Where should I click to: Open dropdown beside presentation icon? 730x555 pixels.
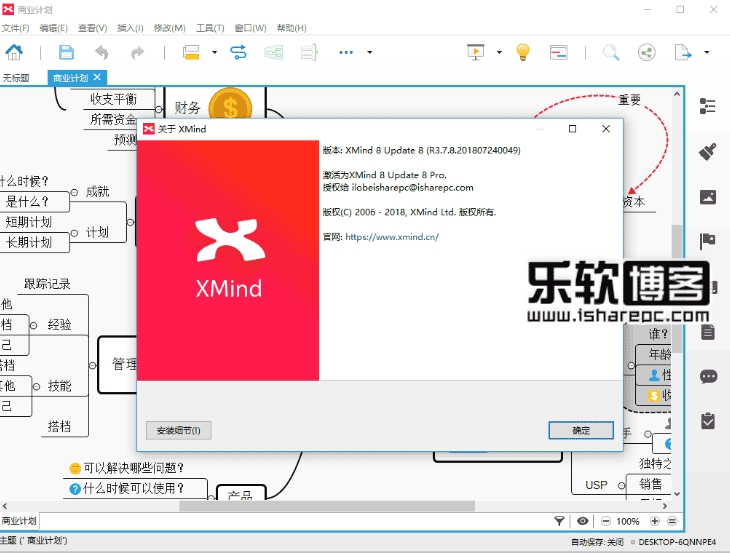coord(499,52)
